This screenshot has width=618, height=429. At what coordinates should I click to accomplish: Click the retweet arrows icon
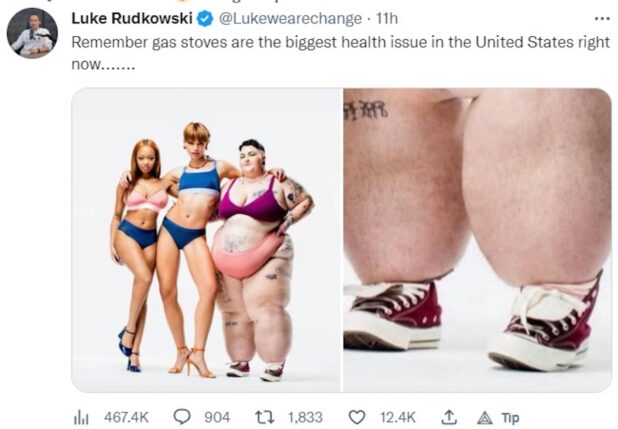[x=264, y=417]
